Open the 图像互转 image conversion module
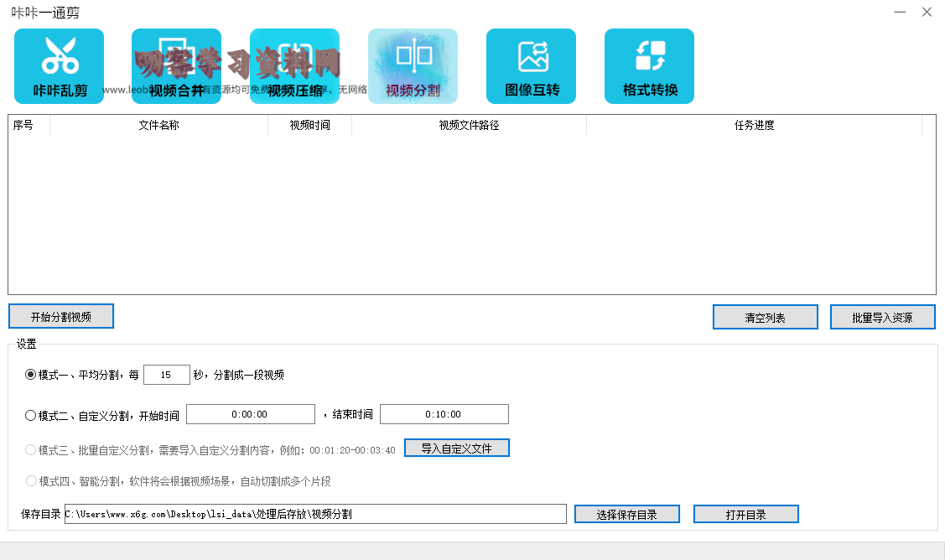The image size is (945, 560). [531, 66]
